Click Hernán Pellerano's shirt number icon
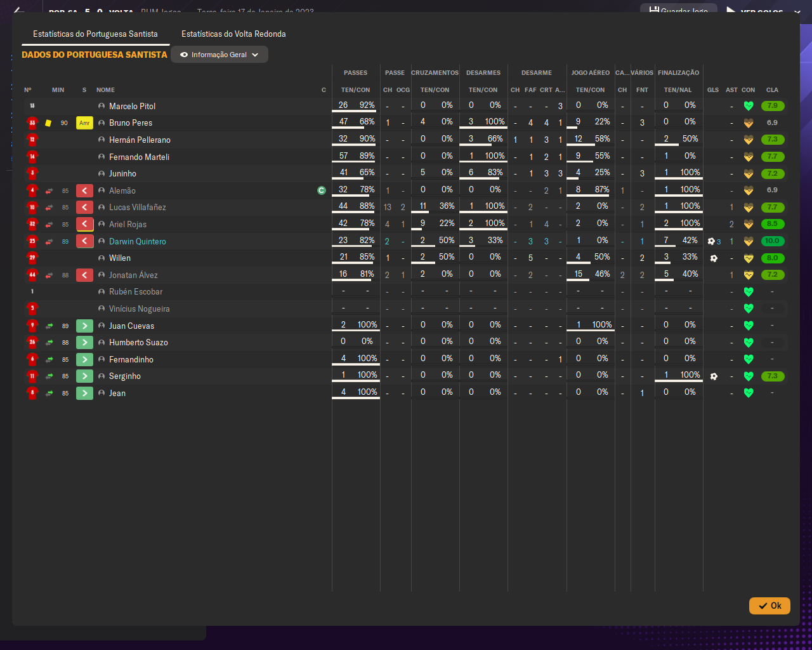The width and height of the screenshot is (812, 650). 32,140
